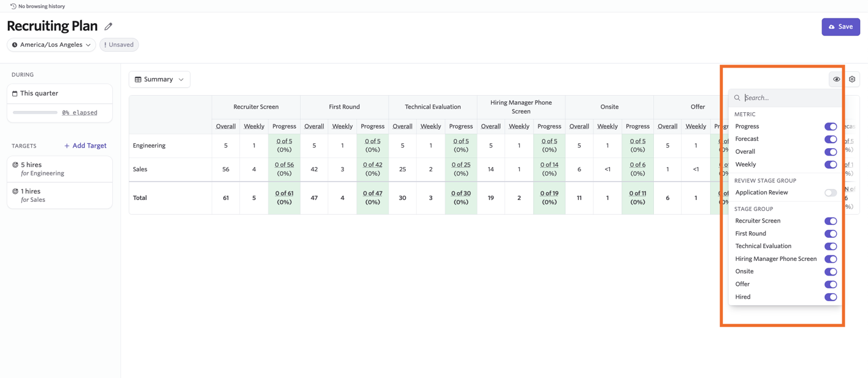Open table settings via the gear icon

(852, 79)
